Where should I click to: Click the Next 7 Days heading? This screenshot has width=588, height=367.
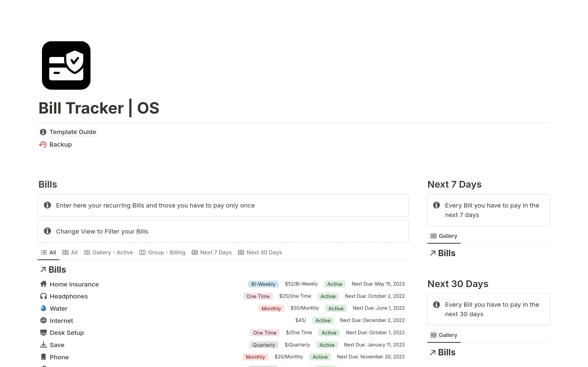[x=454, y=184]
